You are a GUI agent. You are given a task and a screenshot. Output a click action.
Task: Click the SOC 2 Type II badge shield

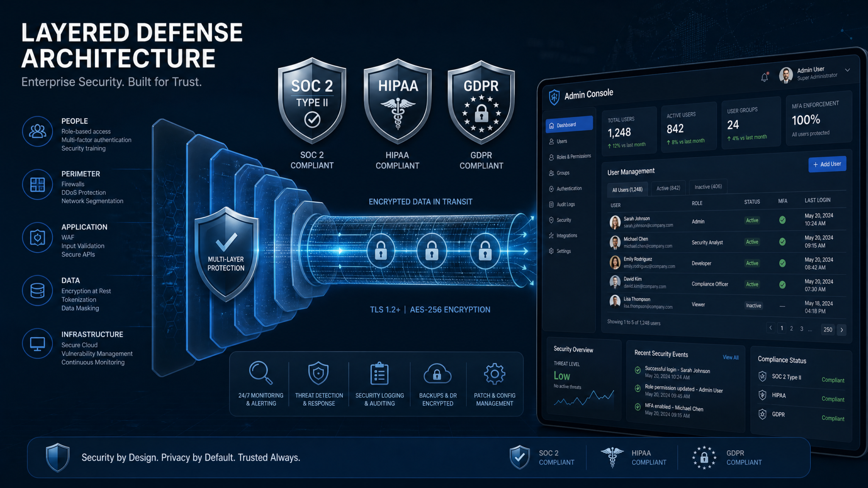coord(312,100)
